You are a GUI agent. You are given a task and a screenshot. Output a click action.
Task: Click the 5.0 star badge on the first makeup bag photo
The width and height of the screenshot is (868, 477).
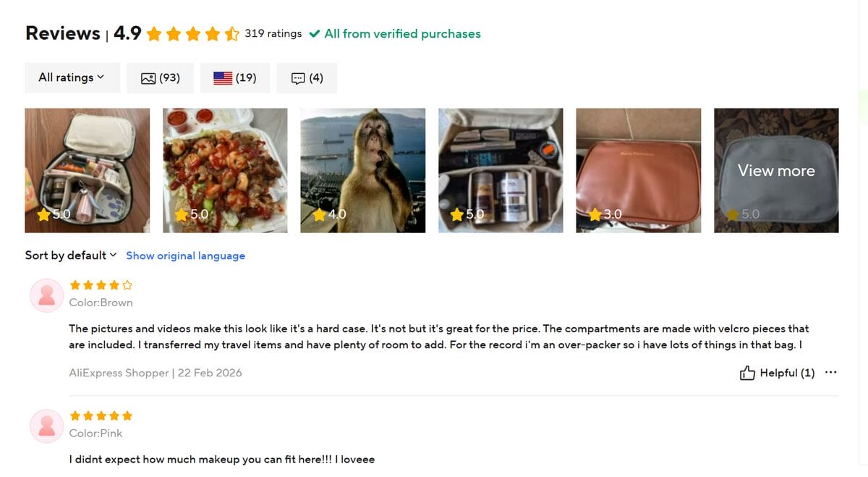(x=43, y=214)
